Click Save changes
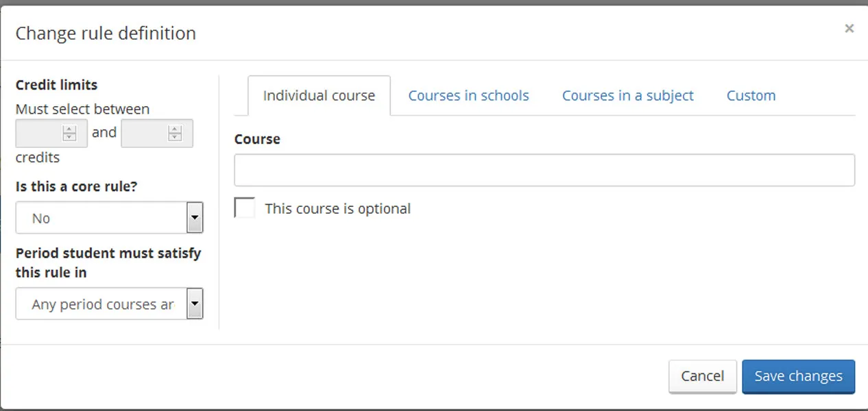 [798, 376]
